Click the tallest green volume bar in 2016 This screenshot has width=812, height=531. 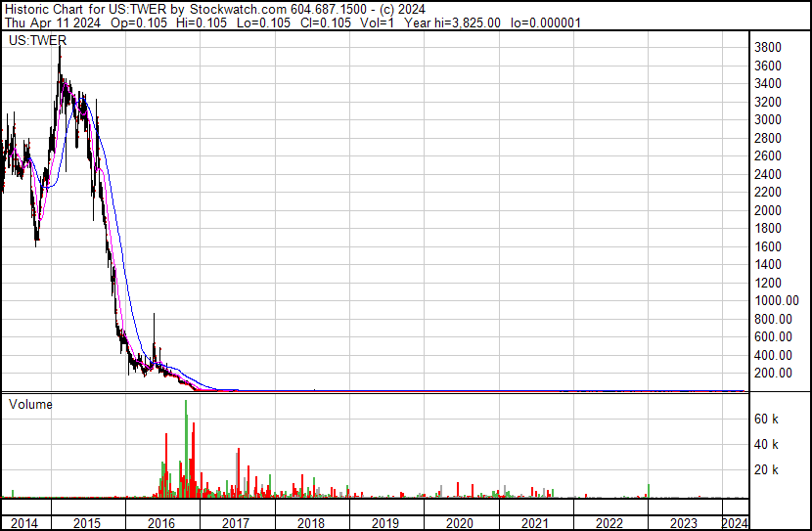[186, 449]
